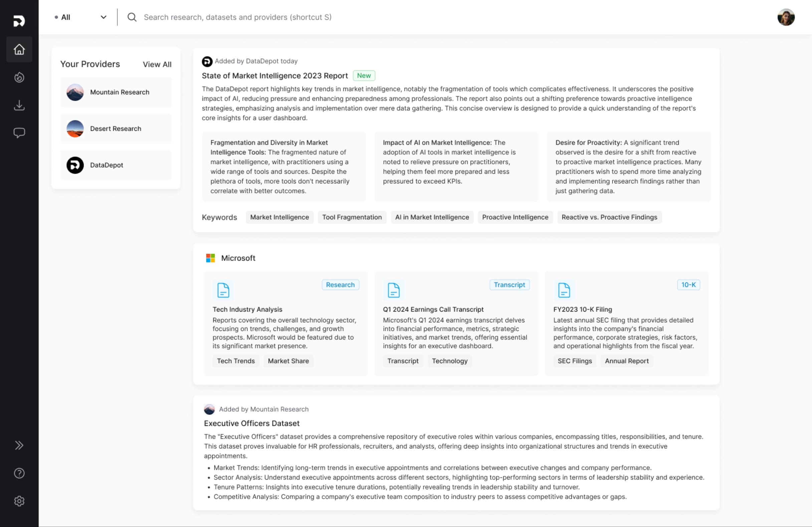The image size is (812, 527).
Task: Select the trending/fire icon in sidebar
Action: pyautogui.click(x=19, y=77)
